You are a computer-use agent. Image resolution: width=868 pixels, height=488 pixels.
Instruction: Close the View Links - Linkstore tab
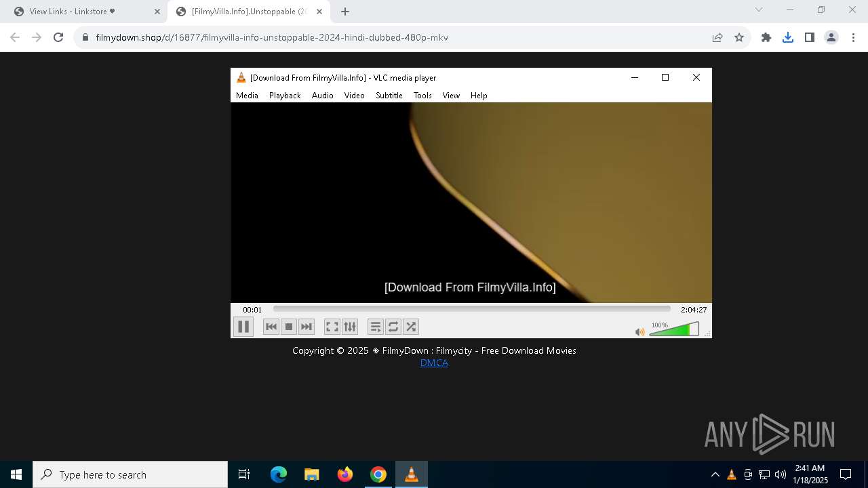(x=157, y=12)
